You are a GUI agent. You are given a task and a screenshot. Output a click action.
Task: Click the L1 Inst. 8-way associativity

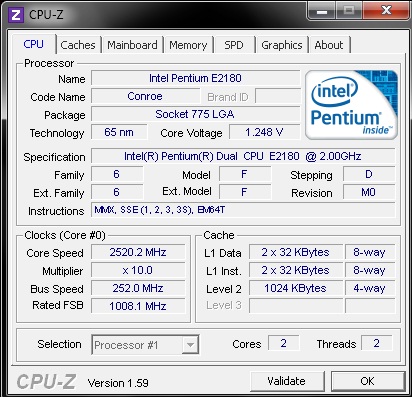pyautogui.click(x=370, y=270)
